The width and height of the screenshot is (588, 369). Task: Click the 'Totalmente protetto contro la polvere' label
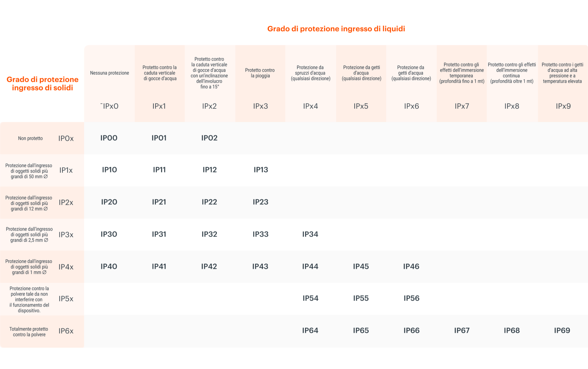click(29, 332)
